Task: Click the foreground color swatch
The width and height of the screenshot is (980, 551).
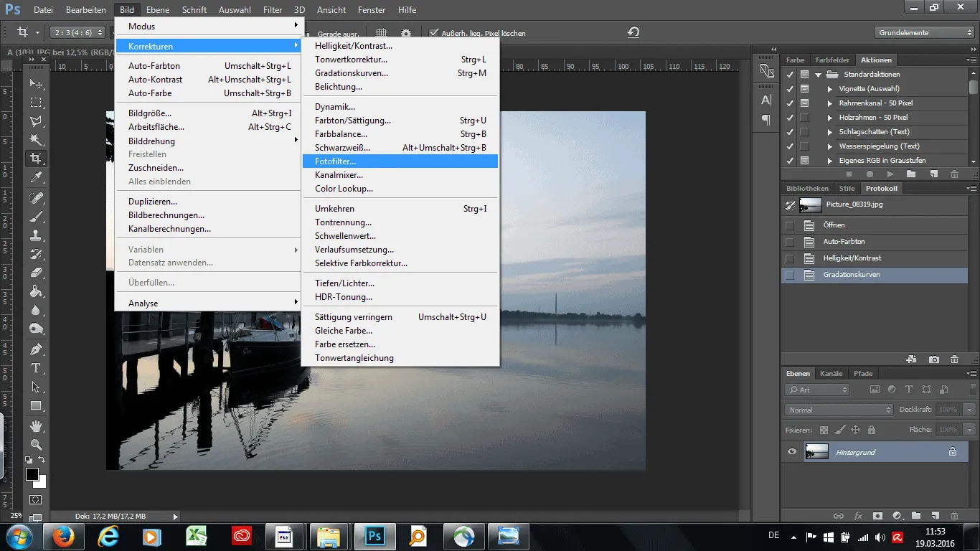Action: point(32,474)
